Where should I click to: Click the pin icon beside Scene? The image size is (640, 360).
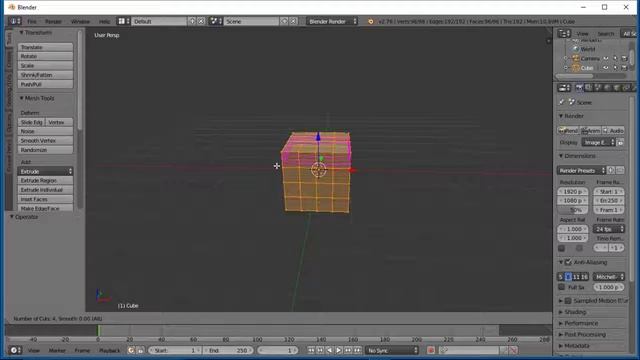click(x=562, y=102)
